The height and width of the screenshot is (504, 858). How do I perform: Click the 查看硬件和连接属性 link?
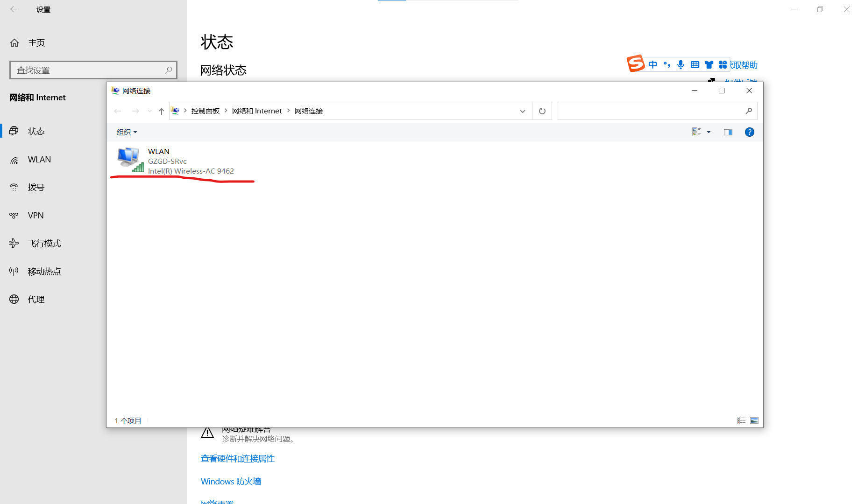[237, 458]
